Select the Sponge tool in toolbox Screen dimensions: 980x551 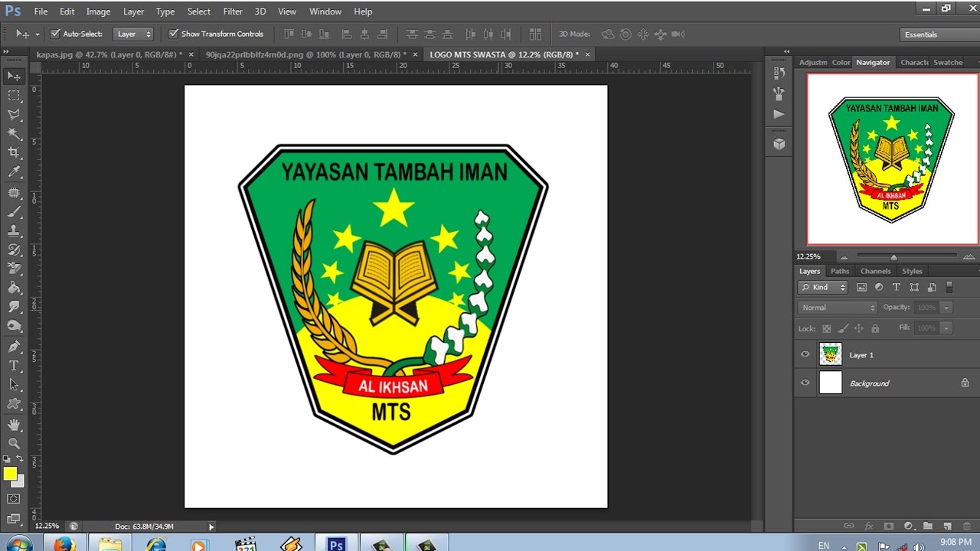click(x=14, y=327)
